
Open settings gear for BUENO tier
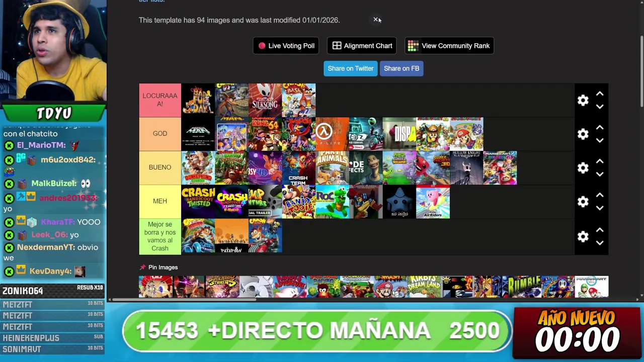coord(583,168)
